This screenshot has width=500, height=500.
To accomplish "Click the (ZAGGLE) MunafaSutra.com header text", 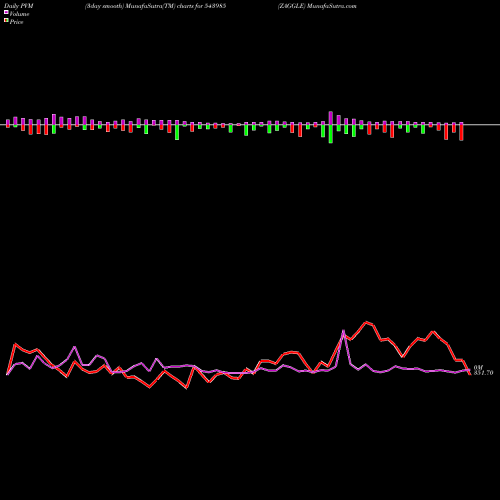I will (x=317, y=6).
